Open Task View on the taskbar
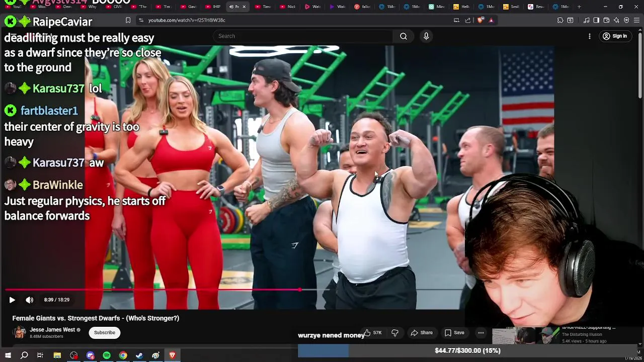This screenshot has height=362, width=644. click(40, 355)
